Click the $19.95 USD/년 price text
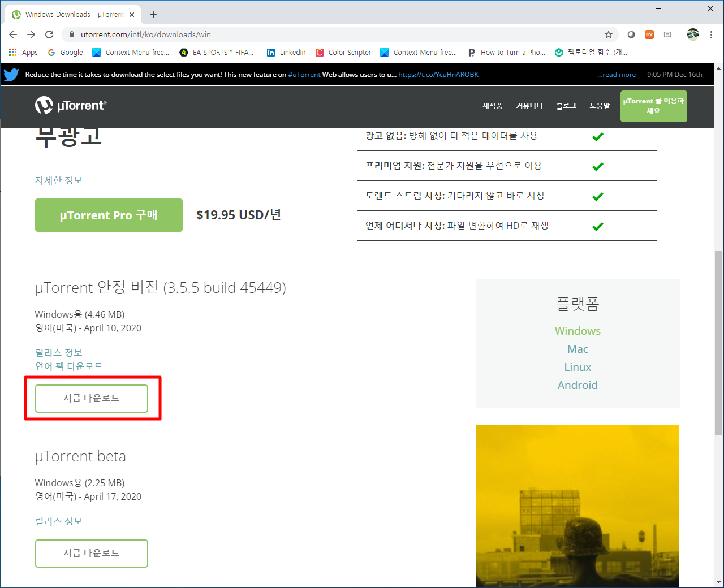Viewport: 724px width, 588px height. (x=239, y=215)
